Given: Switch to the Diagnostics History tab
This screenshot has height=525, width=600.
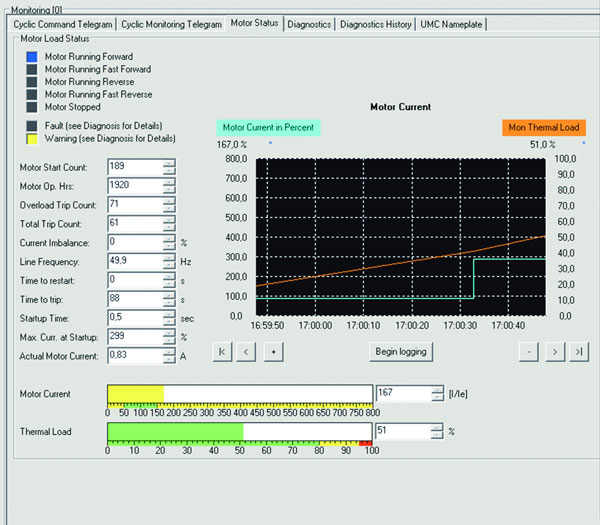Looking at the screenshot, I should [x=375, y=23].
